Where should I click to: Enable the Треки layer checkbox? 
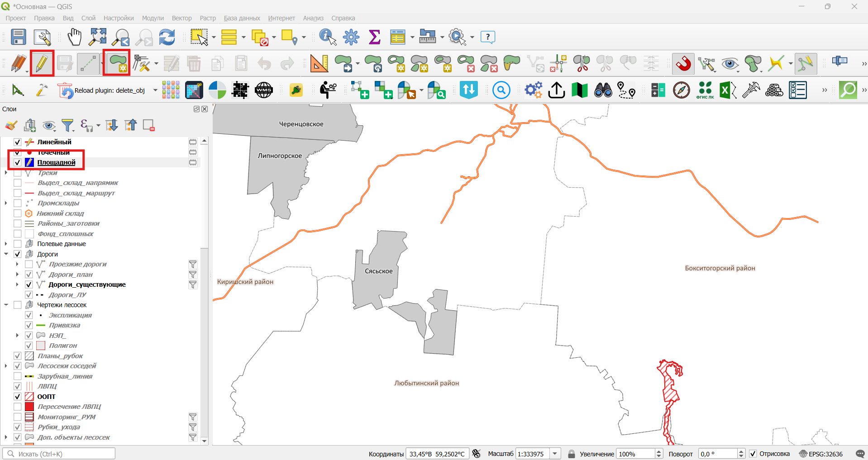tap(18, 173)
